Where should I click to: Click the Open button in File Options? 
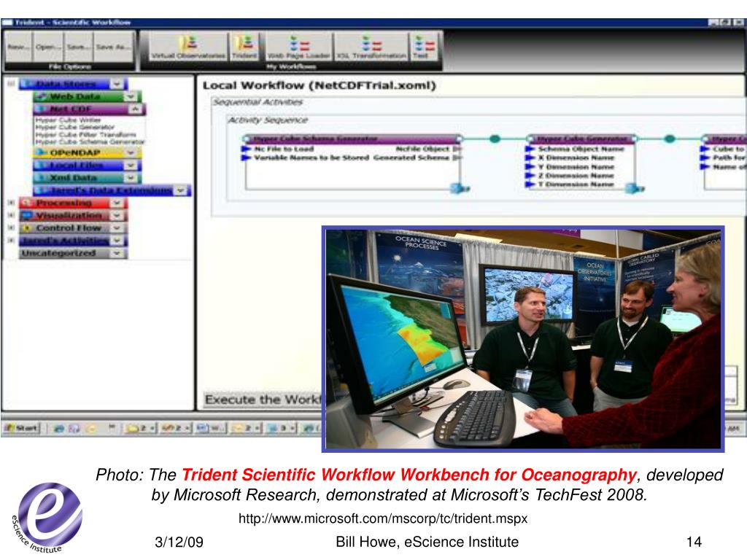click(48, 47)
